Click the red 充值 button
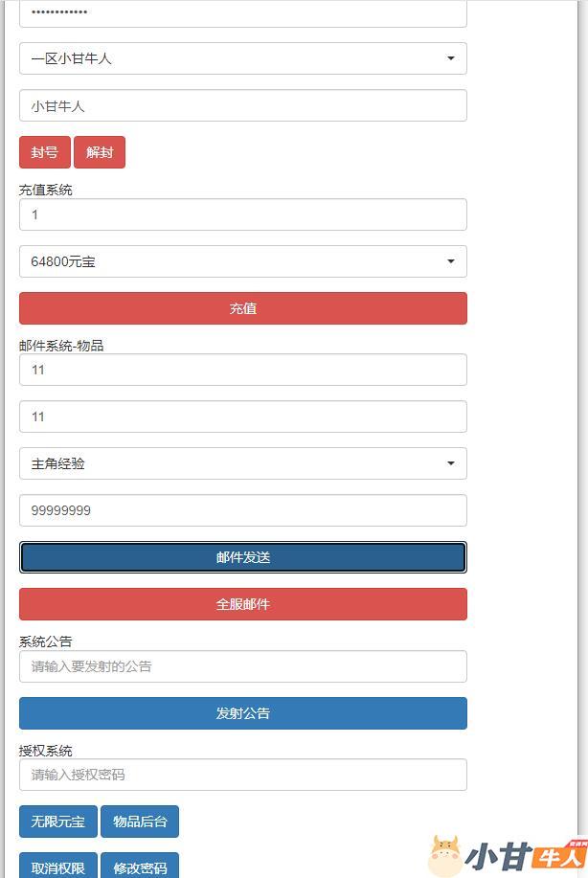The image size is (588, 878). (x=242, y=308)
